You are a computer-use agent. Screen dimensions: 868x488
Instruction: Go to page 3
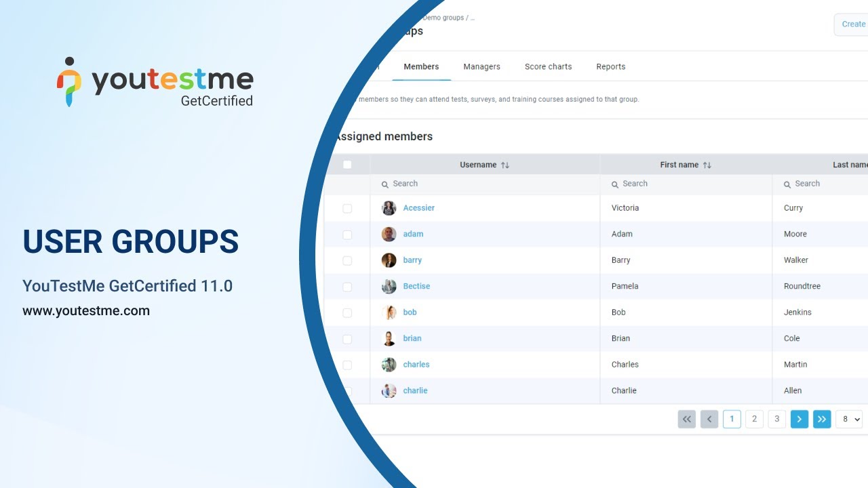(x=777, y=420)
